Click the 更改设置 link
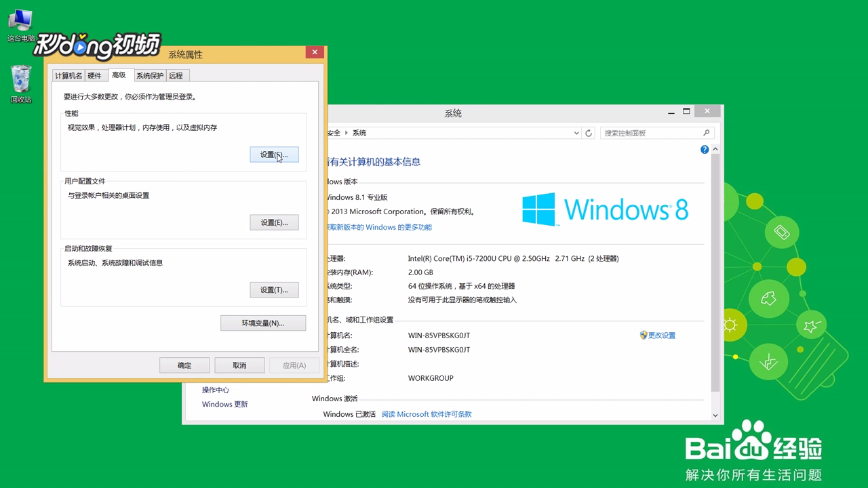Screen dimensions: 868x488 coord(662,335)
